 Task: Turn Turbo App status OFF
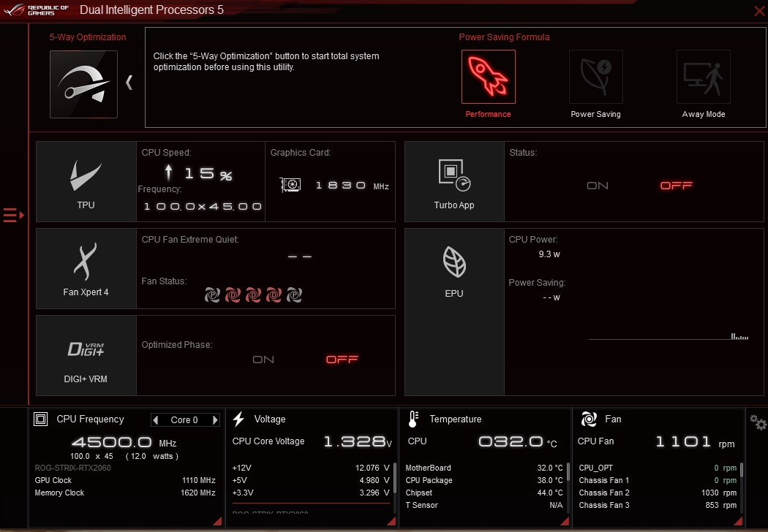pyautogui.click(x=677, y=186)
